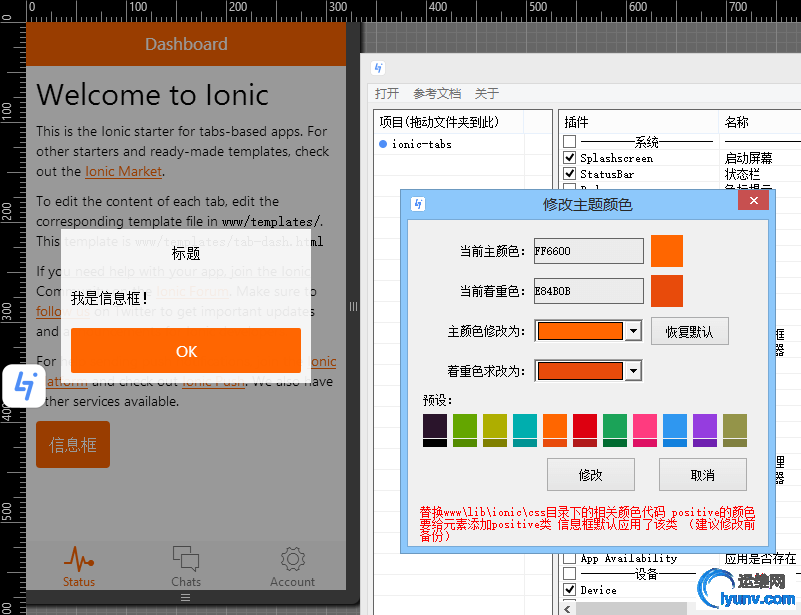Open the Ionic Forum link
Screen dimensions: 801x615
(192, 292)
